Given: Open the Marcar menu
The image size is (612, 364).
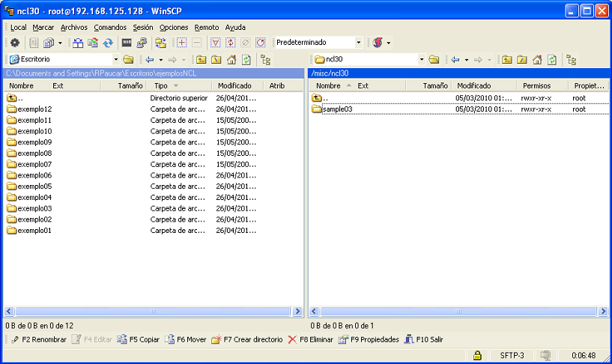Looking at the screenshot, I should click(x=43, y=27).
